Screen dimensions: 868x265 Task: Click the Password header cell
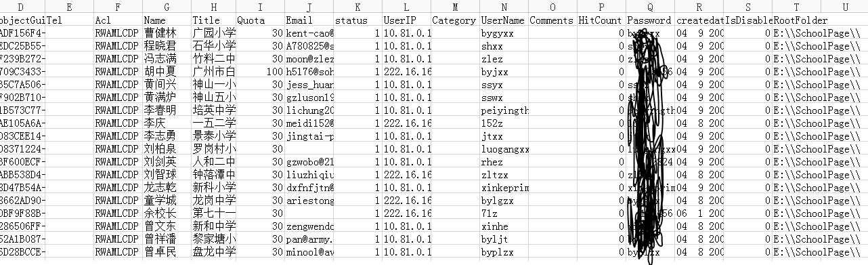650,20
